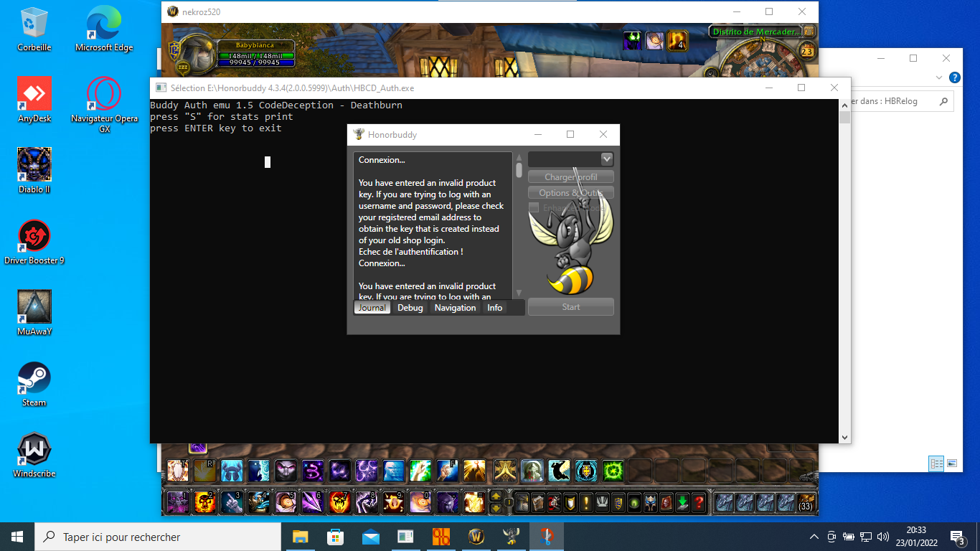Click the world map button beside Distrito de Mercader
980x551 pixels.
tap(809, 32)
